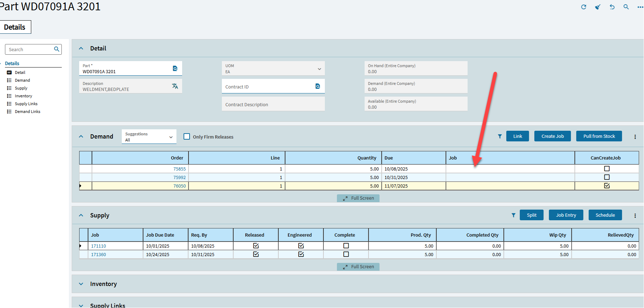Go to Supply Links in sidebar
644x308 pixels.
pyautogui.click(x=26, y=104)
